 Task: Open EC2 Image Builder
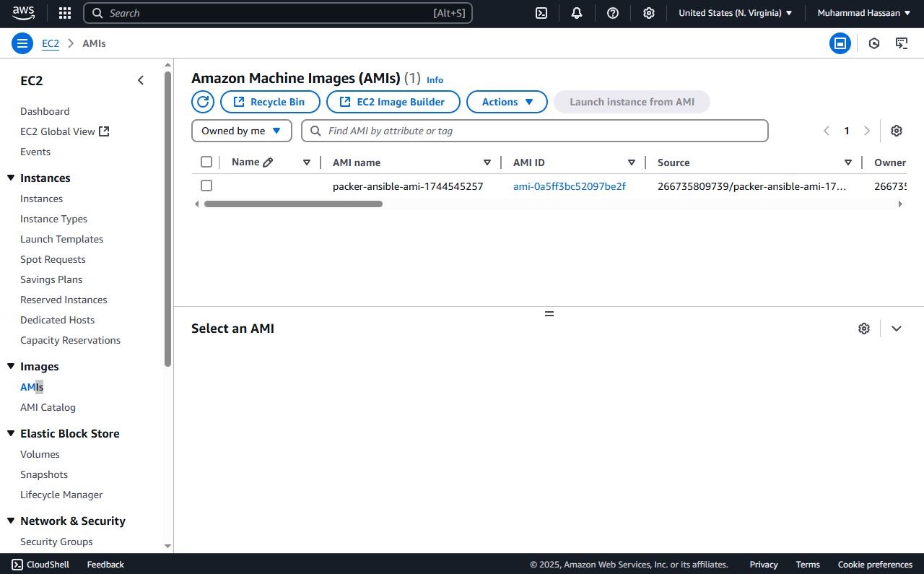[393, 102]
